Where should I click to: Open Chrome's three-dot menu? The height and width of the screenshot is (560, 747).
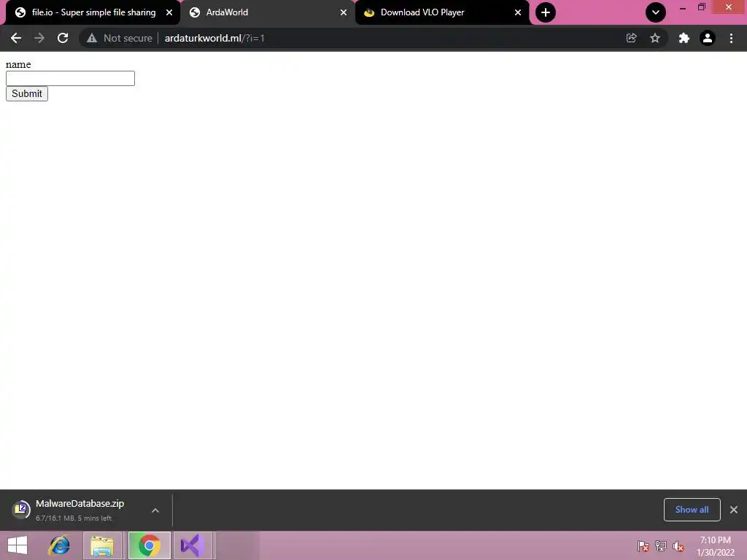pyautogui.click(x=731, y=38)
